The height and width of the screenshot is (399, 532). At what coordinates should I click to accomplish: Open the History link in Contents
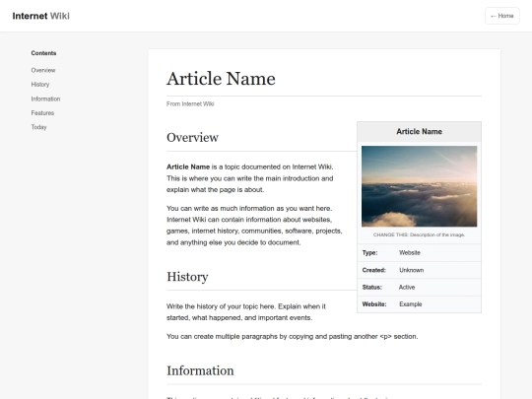click(x=40, y=84)
